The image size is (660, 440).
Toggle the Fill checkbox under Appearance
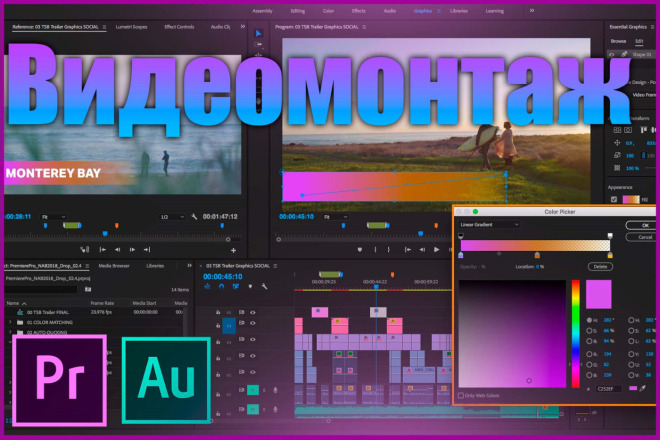click(614, 200)
